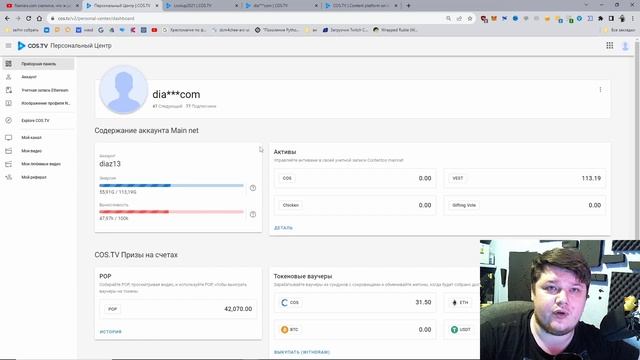Open the YouTube bookmark icon in bookmarks bar
640x360 pixels.
tap(154, 30)
